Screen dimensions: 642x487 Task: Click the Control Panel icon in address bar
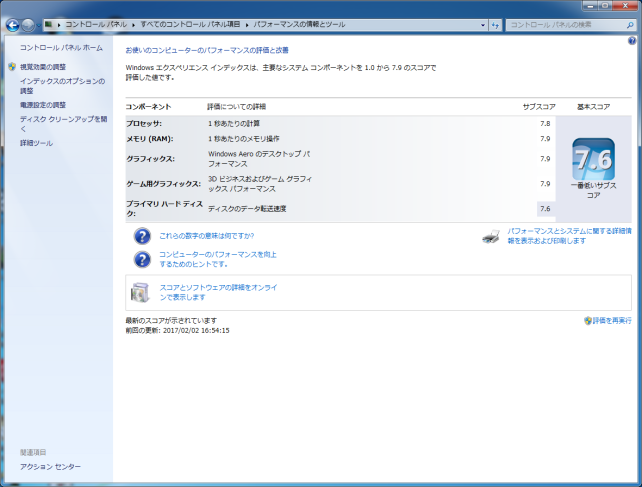pyautogui.click(x=48, y=25)
